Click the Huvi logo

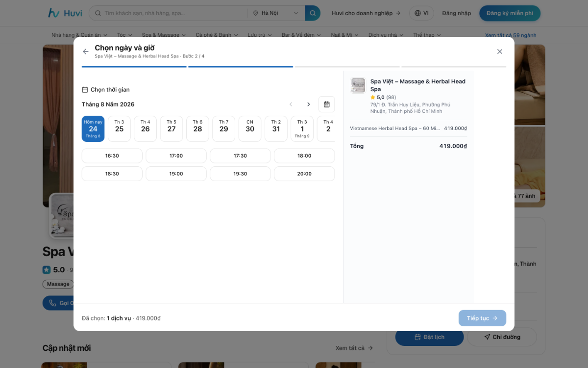(x=65, y=13)
